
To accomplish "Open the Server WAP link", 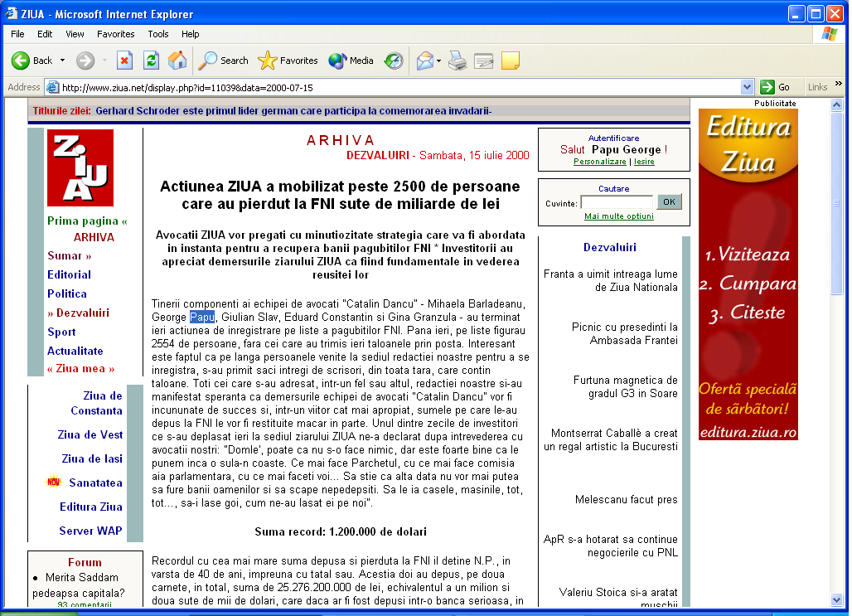I will pos(90,530).
